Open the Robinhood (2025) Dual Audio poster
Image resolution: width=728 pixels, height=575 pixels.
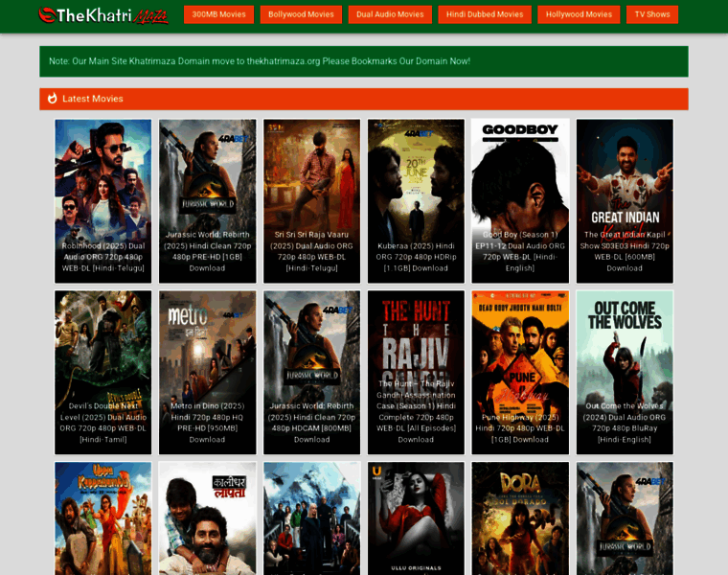point(103,201)
